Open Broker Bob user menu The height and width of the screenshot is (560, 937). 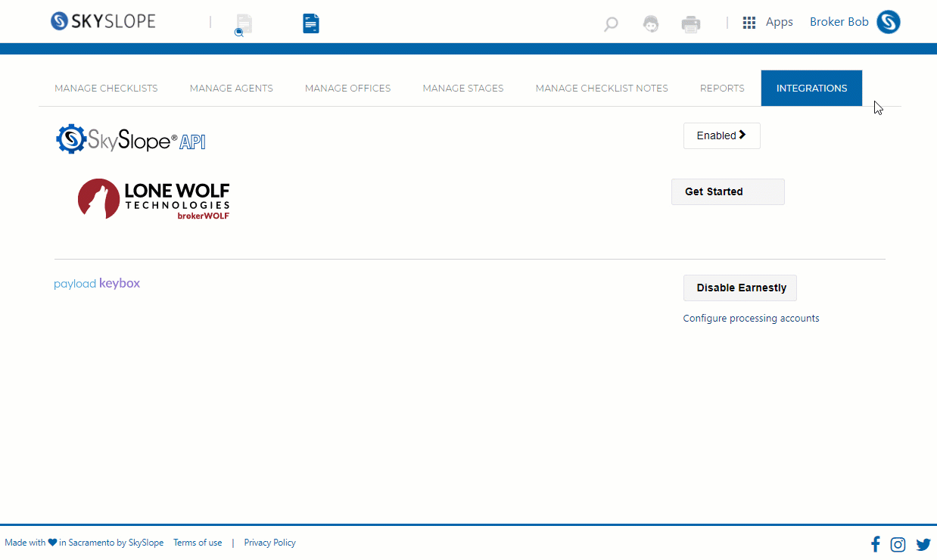839,22
